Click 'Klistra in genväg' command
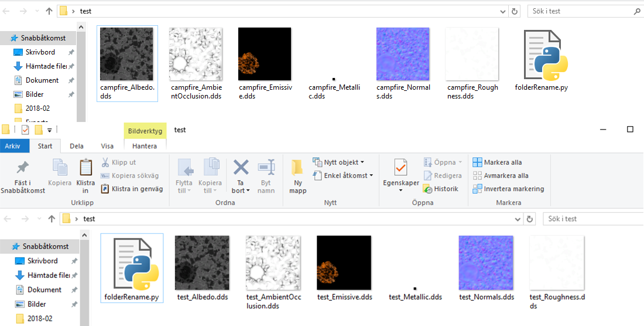The width and height of the screenshot is (644, 326). click(x=132, y=189)
